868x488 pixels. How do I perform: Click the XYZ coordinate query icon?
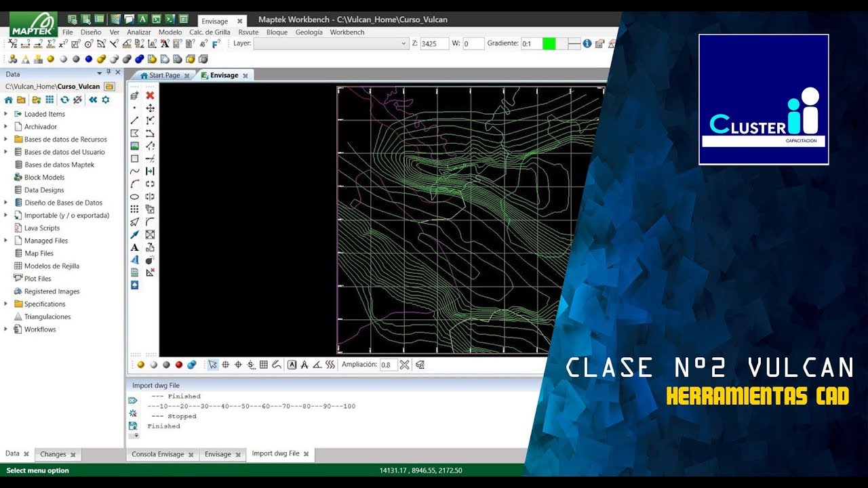tap(12, 43)
